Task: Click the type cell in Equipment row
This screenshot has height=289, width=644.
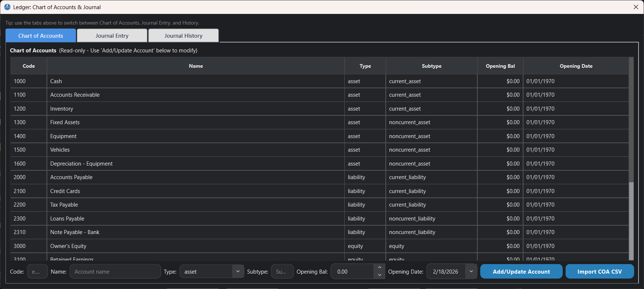Action: (365, 136)
